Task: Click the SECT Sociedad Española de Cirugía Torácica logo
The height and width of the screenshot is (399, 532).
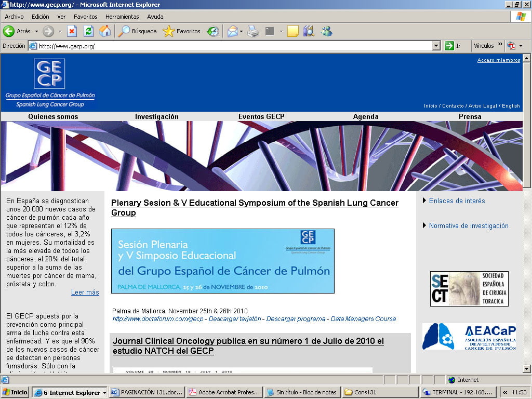Action: 469,289
